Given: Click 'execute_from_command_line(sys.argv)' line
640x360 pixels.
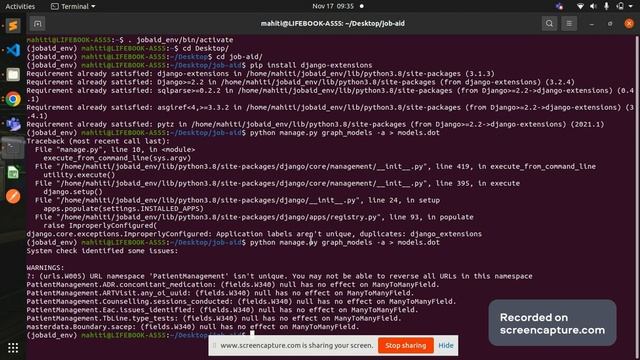Looking at the screenshot, I should coord(117,158).
